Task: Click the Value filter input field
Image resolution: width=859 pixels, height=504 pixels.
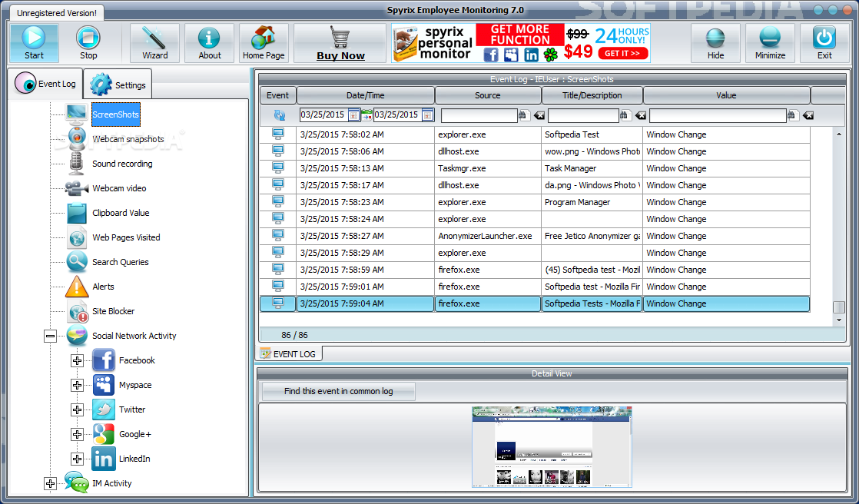Action: point(718,115)
